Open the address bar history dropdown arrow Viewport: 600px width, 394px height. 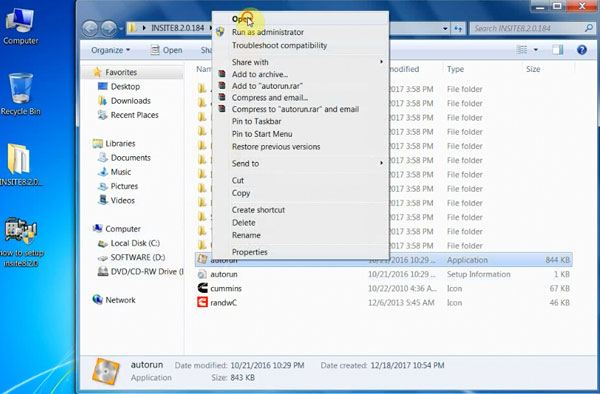[x=445, y=28]
